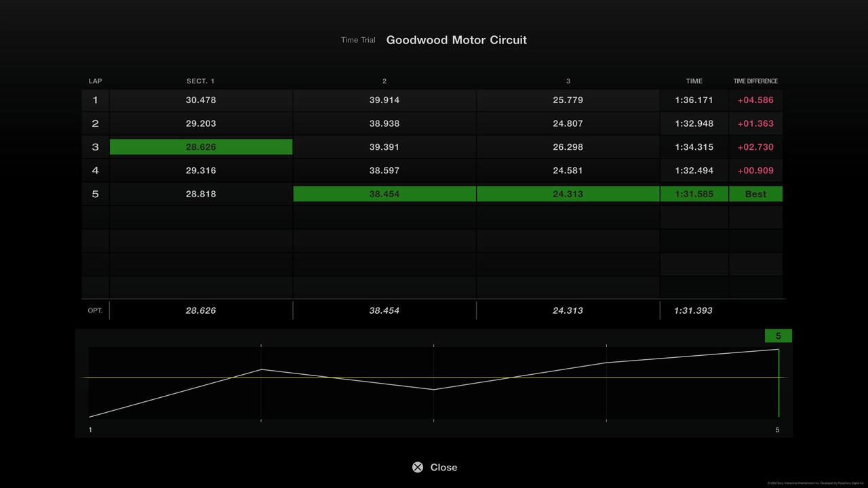Click lap 1 sector 3 time 25.779

pyautogui.click(x=568, y=100)
